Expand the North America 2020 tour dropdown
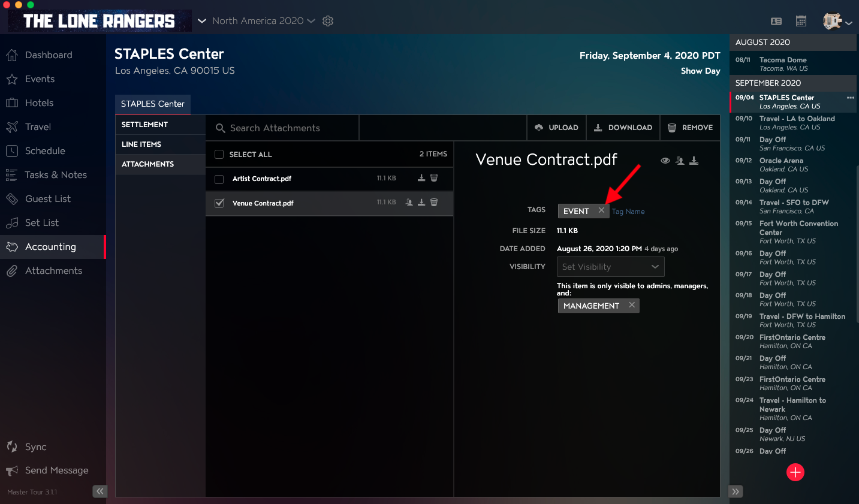 [311, 21]
